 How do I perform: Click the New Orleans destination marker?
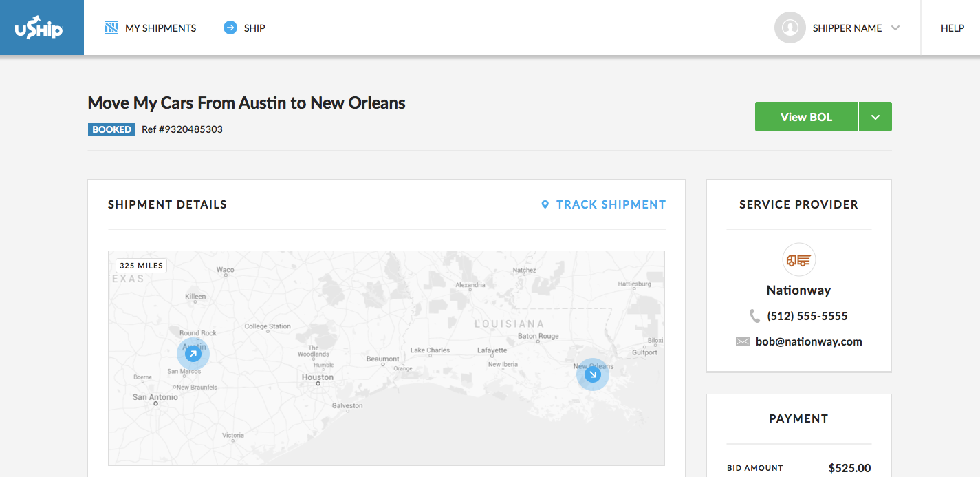tap(592, 374)
